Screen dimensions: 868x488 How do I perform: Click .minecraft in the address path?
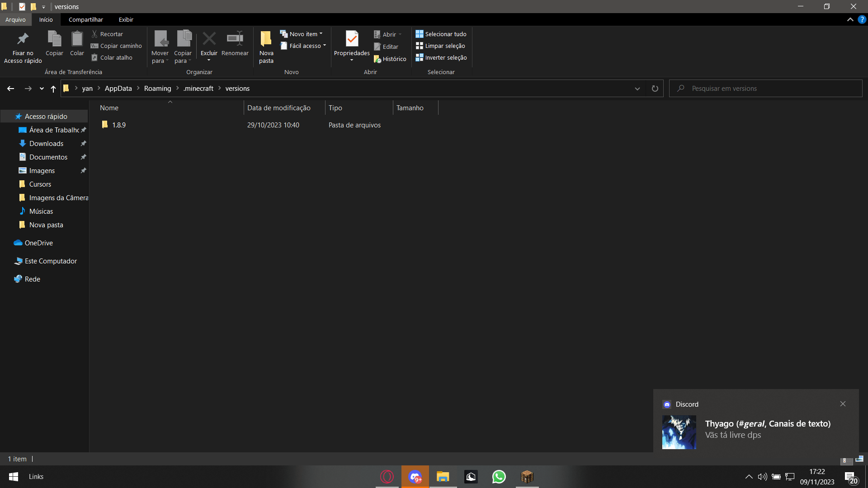198,89
